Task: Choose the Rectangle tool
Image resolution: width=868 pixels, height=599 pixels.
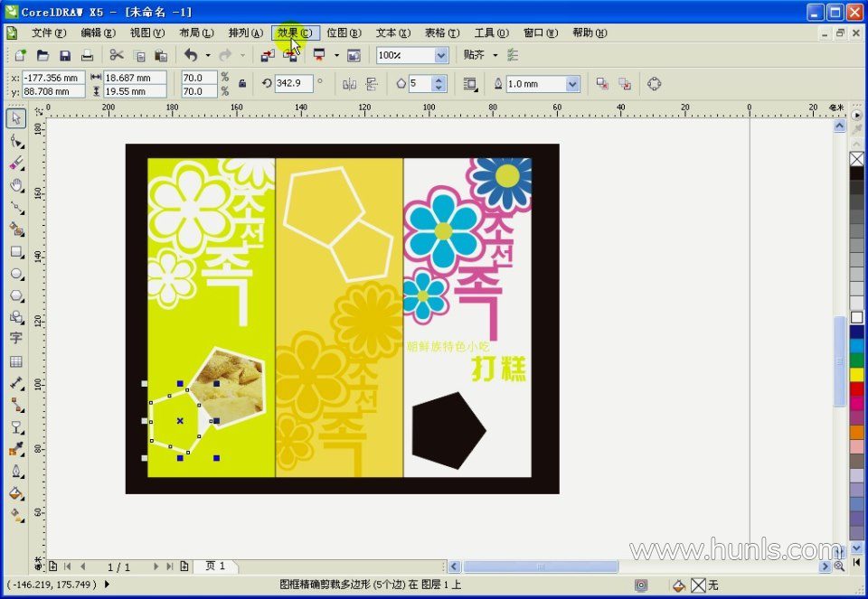Action: pos(15,252)
